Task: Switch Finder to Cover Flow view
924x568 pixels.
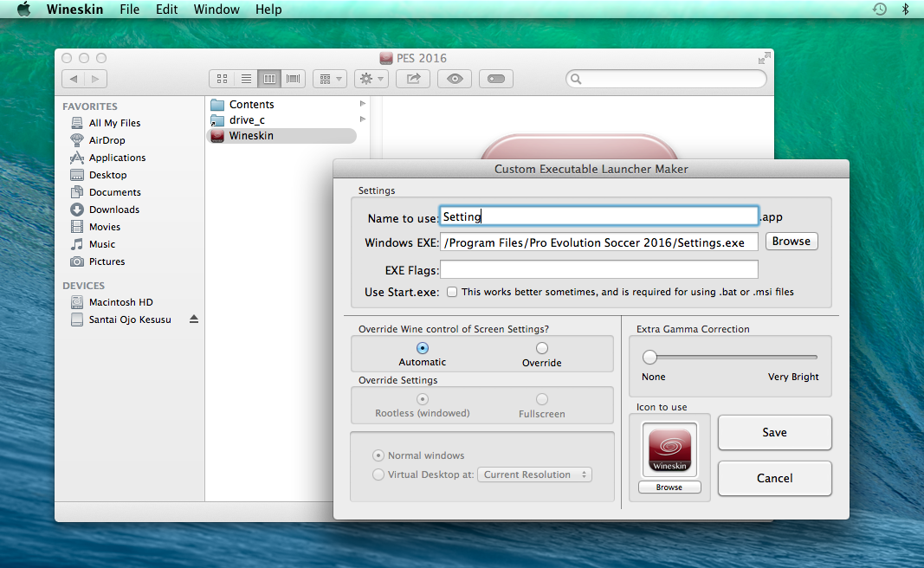Action: [x=293, y=79]
